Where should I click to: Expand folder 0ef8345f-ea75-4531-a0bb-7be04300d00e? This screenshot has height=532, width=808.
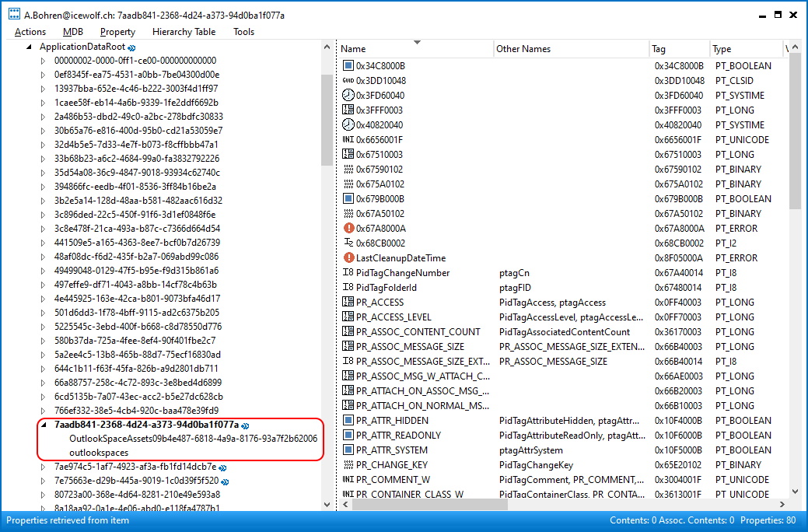pyautogui.click(x=44, y=75)
